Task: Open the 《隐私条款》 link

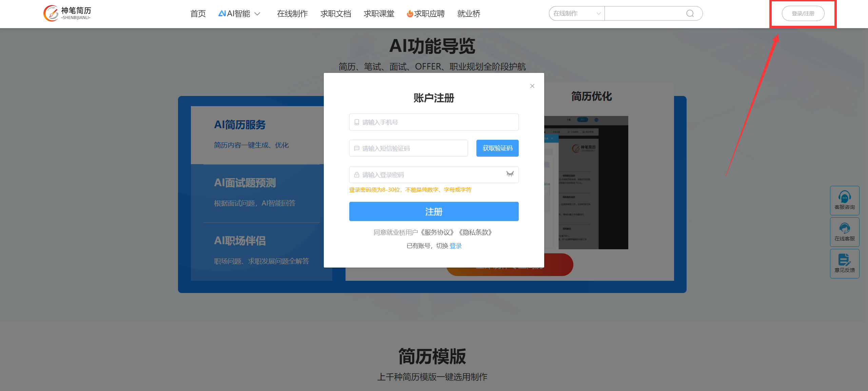Action: [475, 232]
